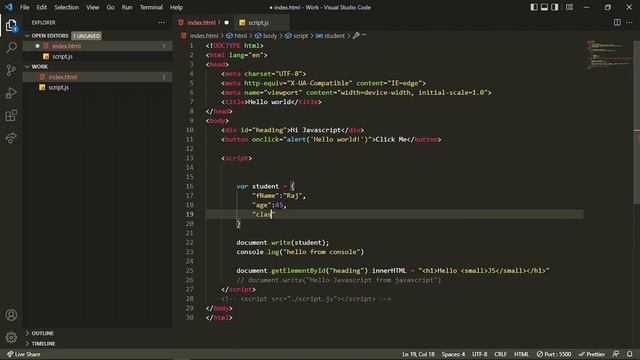Viewport: 640px width, 360px height.
Task: Open Explorer views and more actions ellipsis
Action: [162, 22]
